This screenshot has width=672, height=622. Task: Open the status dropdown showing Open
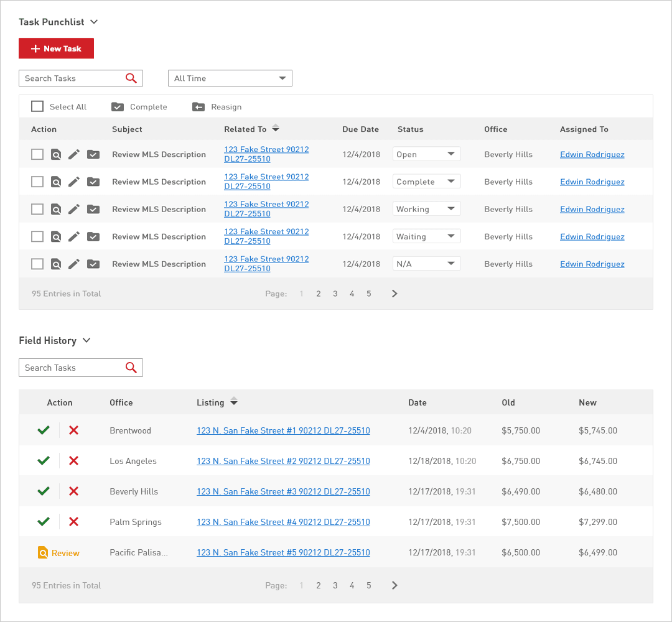426,154
